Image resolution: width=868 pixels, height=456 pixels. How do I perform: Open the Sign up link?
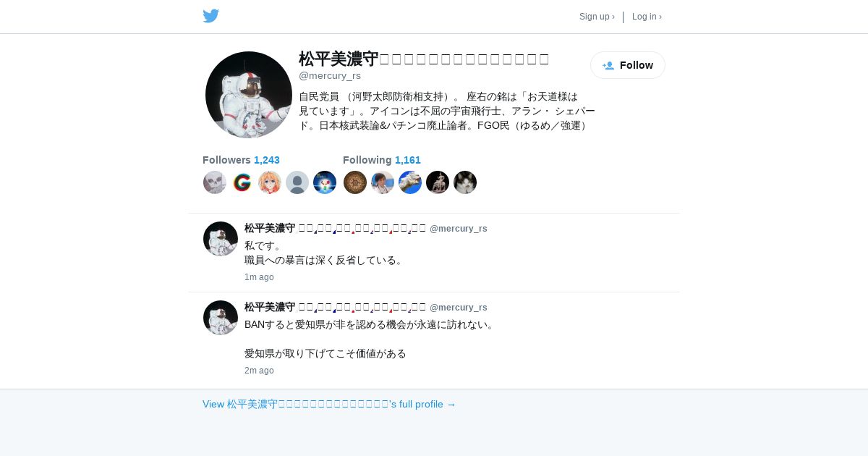point(597,17)
